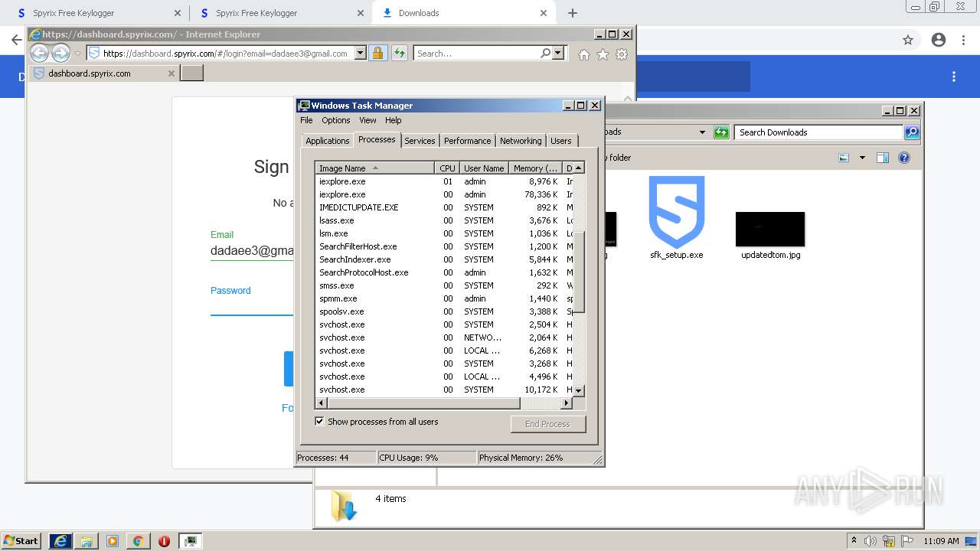Viewport: 980px width, 551px height.
Task: Open Task Manager Options menu
Action: pos(335,120)
